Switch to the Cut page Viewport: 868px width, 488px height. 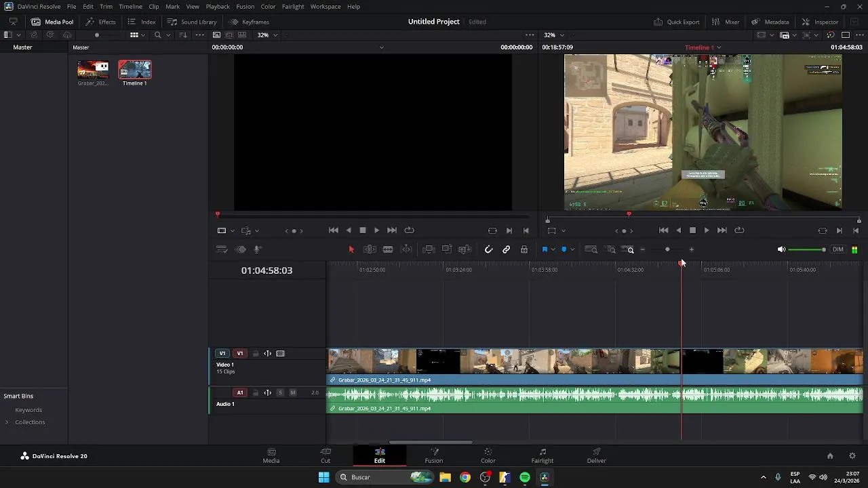pos(325,455)
